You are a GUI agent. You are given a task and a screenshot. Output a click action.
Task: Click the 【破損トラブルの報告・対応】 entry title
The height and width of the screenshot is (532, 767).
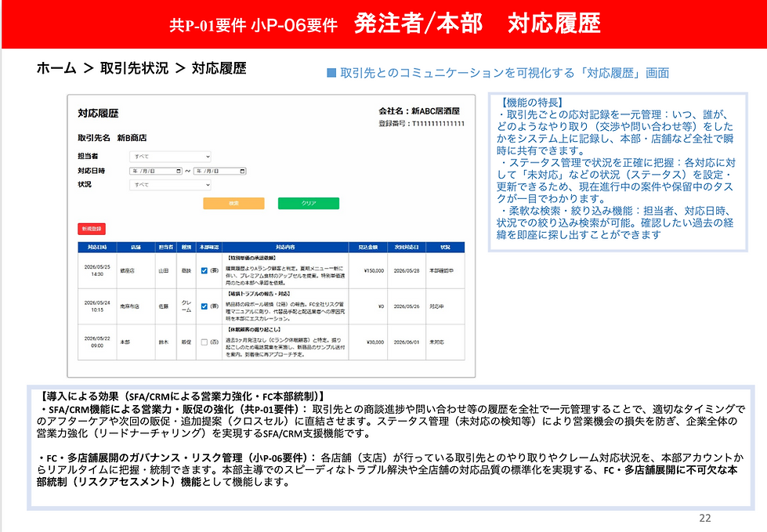coord(259,294)
